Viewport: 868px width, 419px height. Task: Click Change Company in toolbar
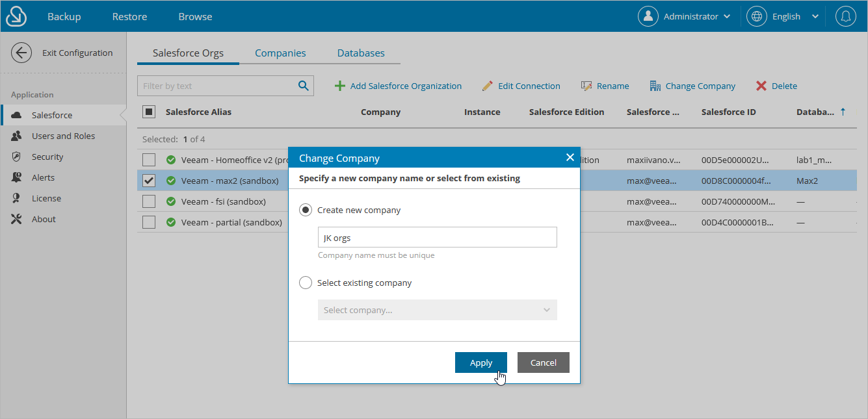click(692, 86)
